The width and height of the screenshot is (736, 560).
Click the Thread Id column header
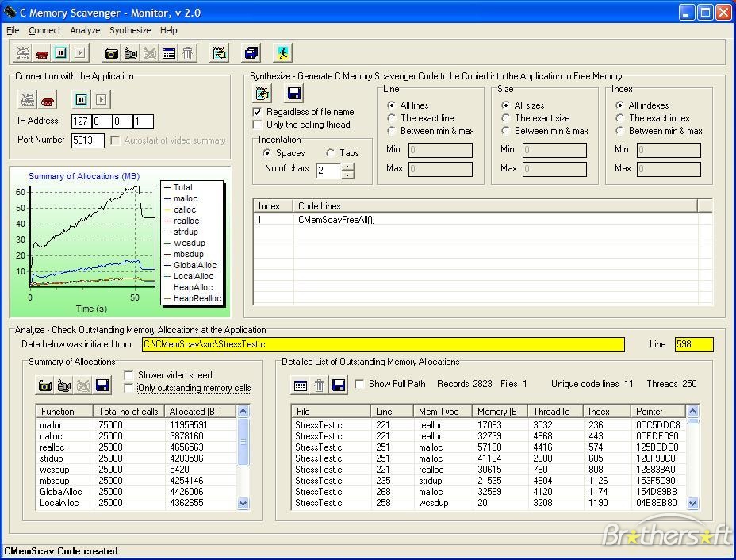coord(555,412)
